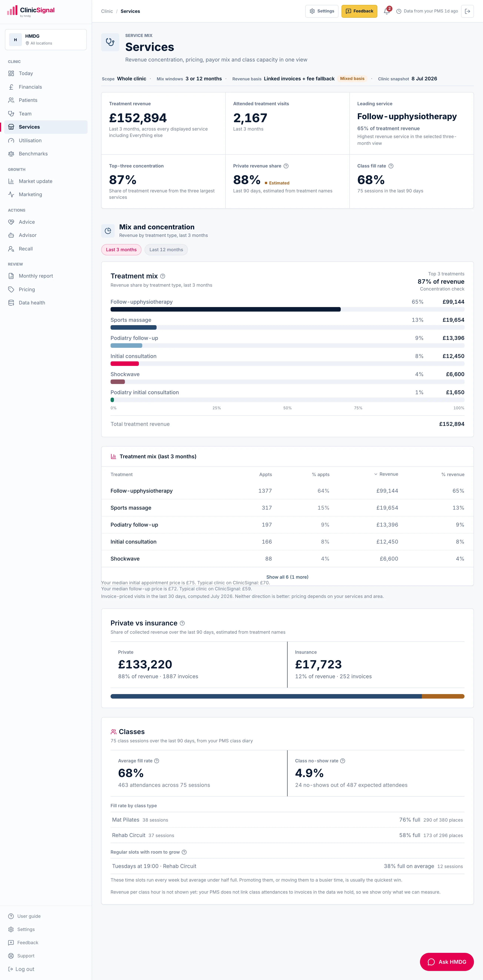The image size is (483, 980).
Task: Sort by the Appts column header
Action: 265,474
